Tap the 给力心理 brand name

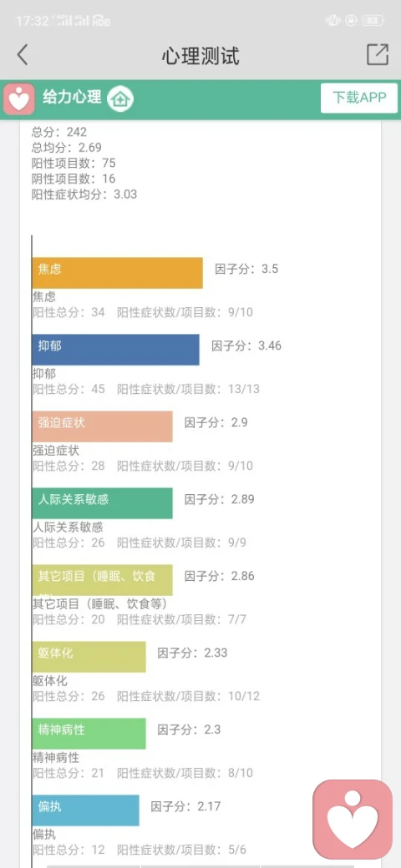[72, 98]
